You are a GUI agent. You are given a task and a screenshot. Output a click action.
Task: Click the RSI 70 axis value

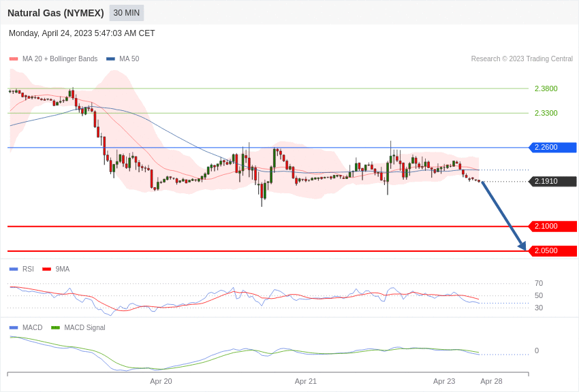point(539,283)
